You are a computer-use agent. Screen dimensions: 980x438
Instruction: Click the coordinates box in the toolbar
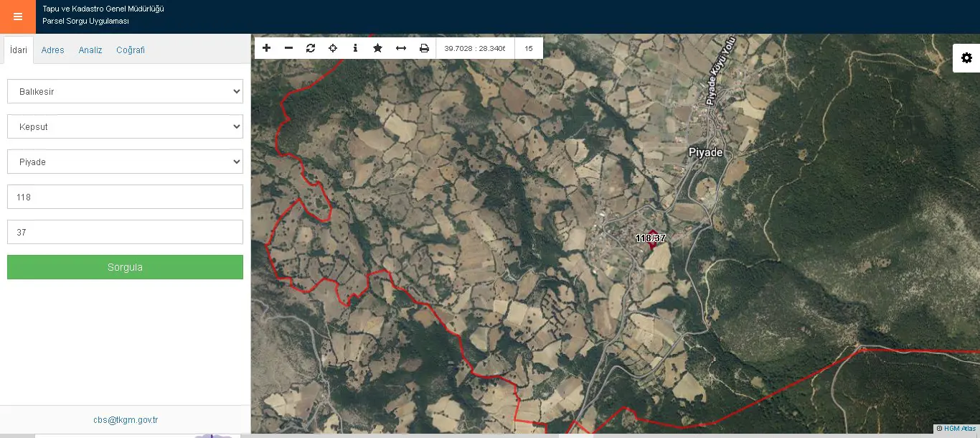(475, 48)
